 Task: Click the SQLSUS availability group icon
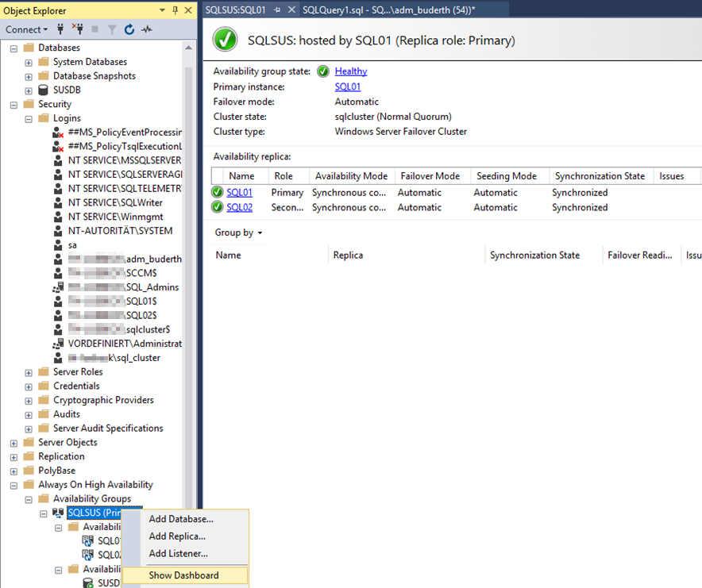(x=58, y=513)
